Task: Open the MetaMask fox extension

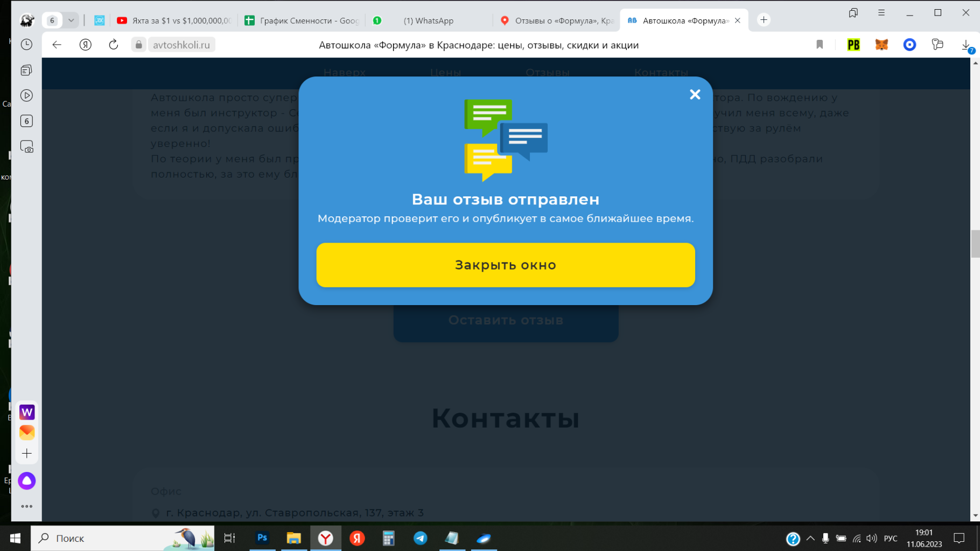Action: (x=881, y=45)
